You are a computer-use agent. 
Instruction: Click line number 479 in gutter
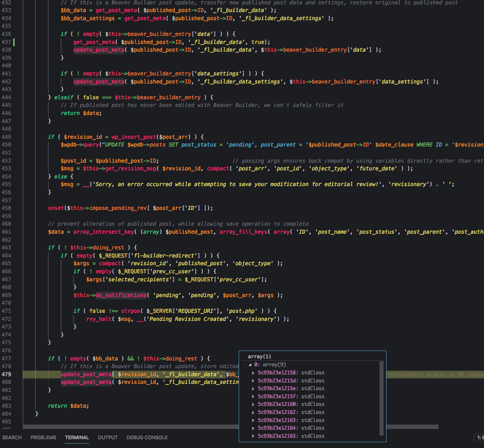(7, 374)
